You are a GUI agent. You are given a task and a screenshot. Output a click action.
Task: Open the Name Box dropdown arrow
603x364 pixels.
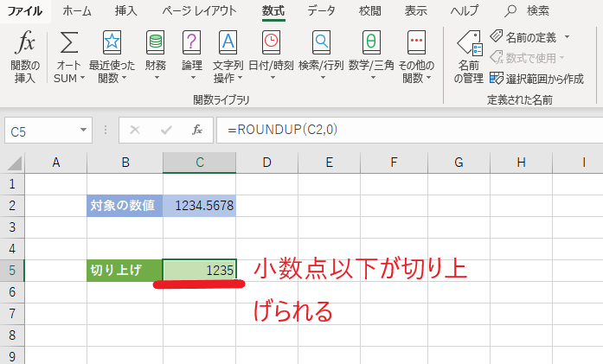(83, 130)
